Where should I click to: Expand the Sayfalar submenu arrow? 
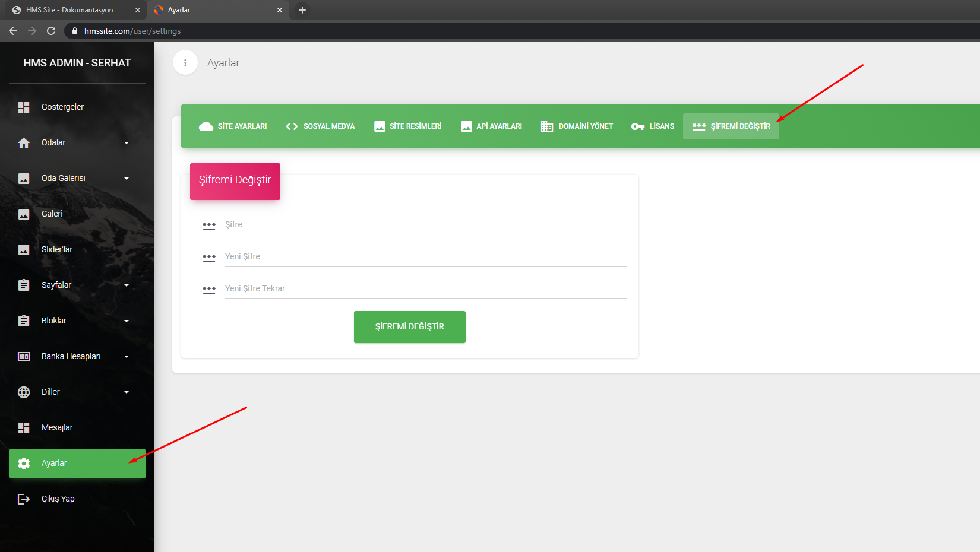click(127, 285)
